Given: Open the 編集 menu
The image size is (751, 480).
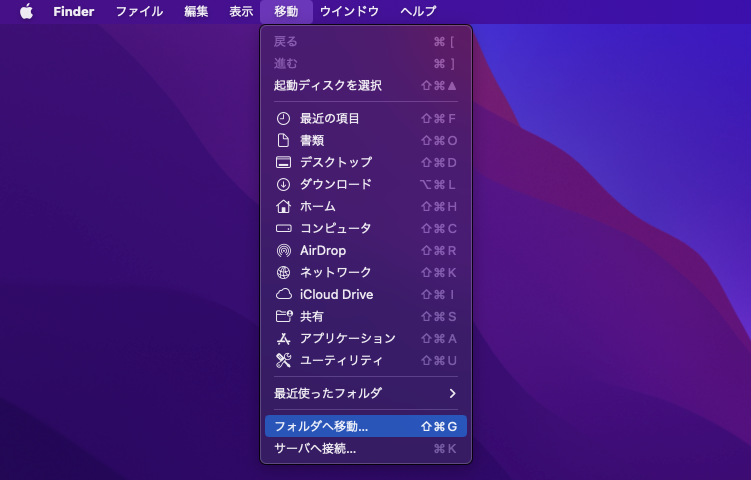Looking at the screenshot, I should [x=196, y=11].
